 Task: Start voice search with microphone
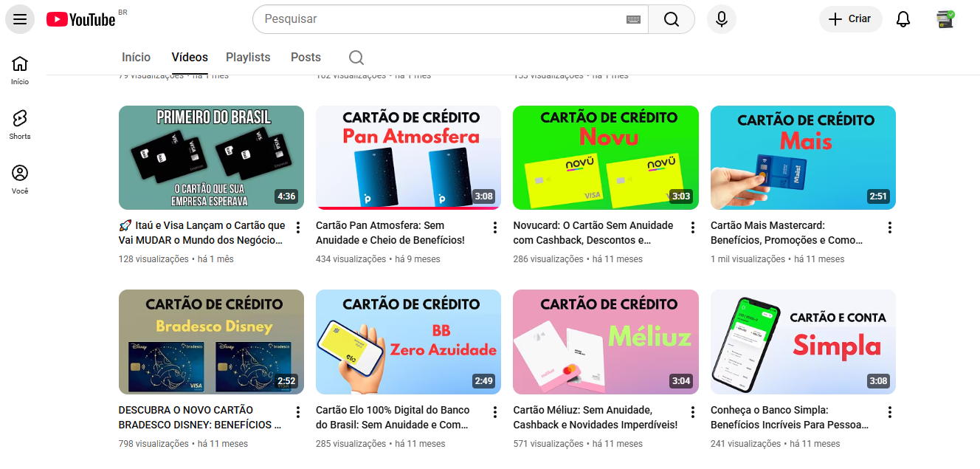(722, 19)
